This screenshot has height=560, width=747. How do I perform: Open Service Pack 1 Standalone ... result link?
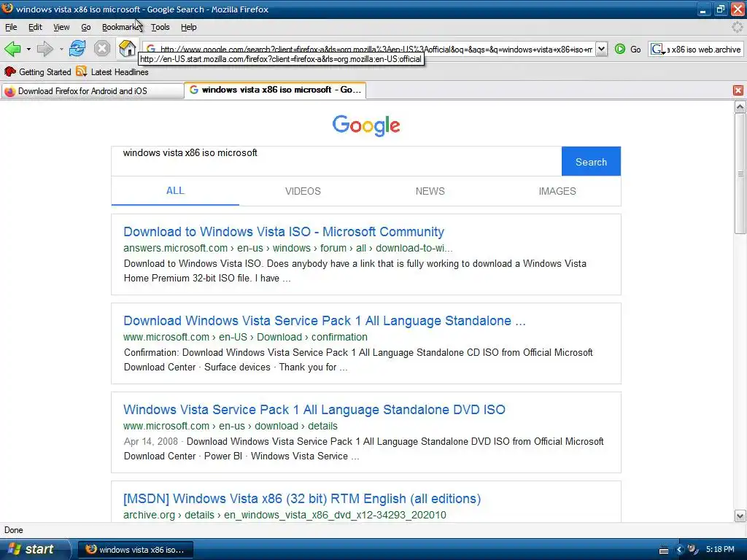325,321
